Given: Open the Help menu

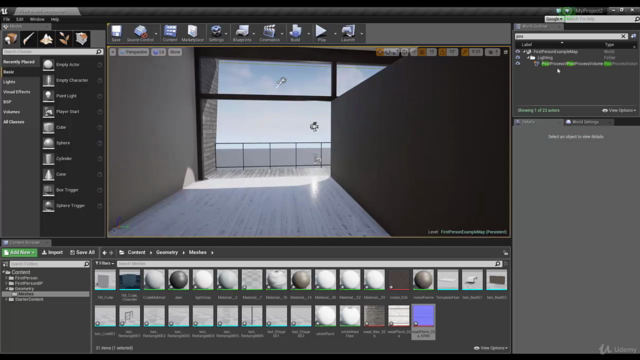Looking at the screenshot, I should [55, 19].
